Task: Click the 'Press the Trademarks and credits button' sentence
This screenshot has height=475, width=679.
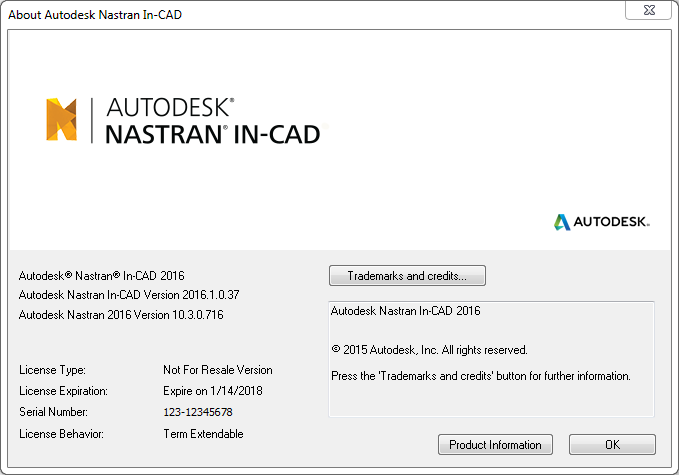Action: 481,376
